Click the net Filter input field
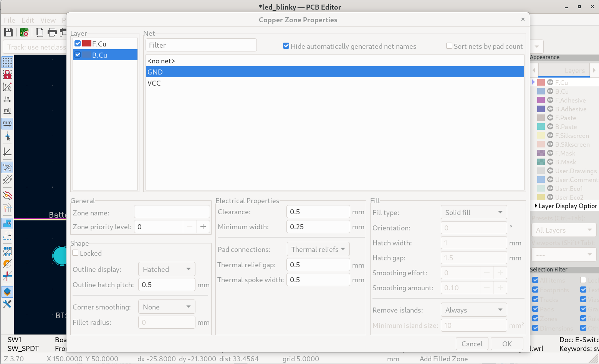This screenshot has height=364, width=599. click(x=201, y=45)
